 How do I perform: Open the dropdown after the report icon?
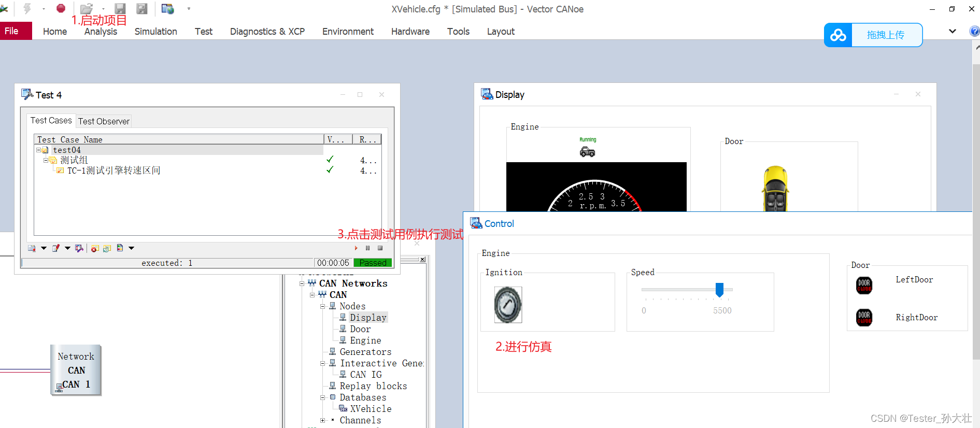pyautogui.click(x=44, y=248)
